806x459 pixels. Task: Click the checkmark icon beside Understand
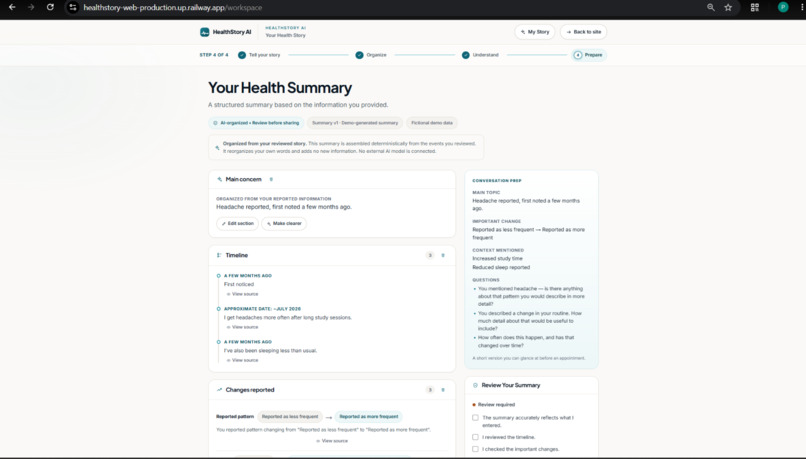pos(466,55)
